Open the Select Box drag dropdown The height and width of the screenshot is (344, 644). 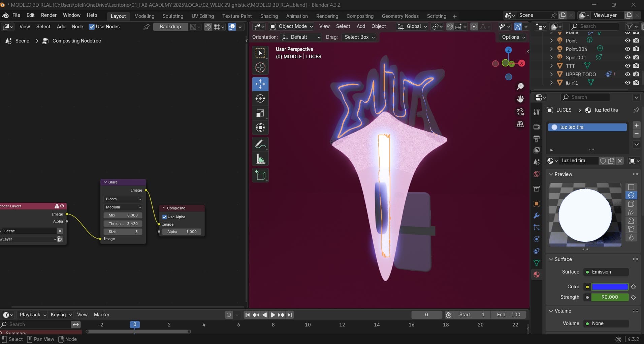tap(359, 37)
